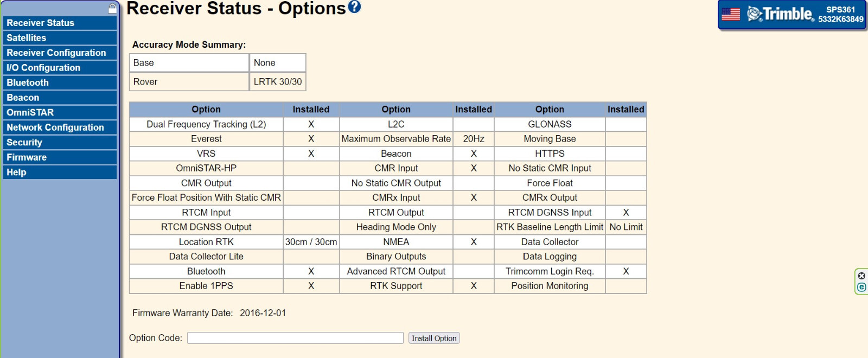The height and width of the screenshot is (358, 868).
Task: Click the padlock icon above the sidebar
Action: pyautogui.click(x=112, y=8)
